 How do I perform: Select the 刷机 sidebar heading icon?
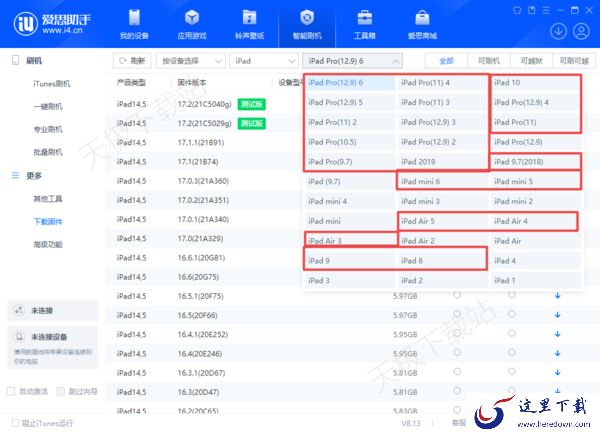[16, 60]
